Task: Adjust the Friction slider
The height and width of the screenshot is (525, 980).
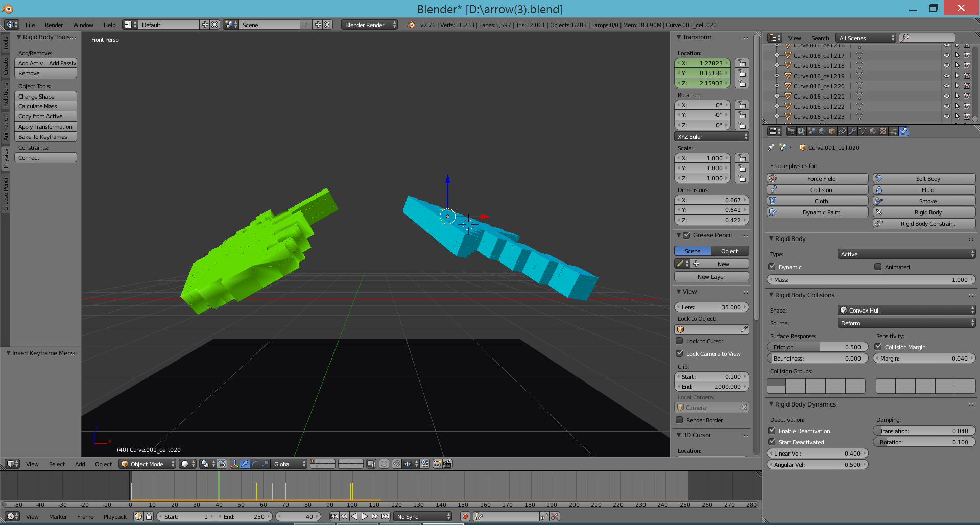Action: coord(817,347)
